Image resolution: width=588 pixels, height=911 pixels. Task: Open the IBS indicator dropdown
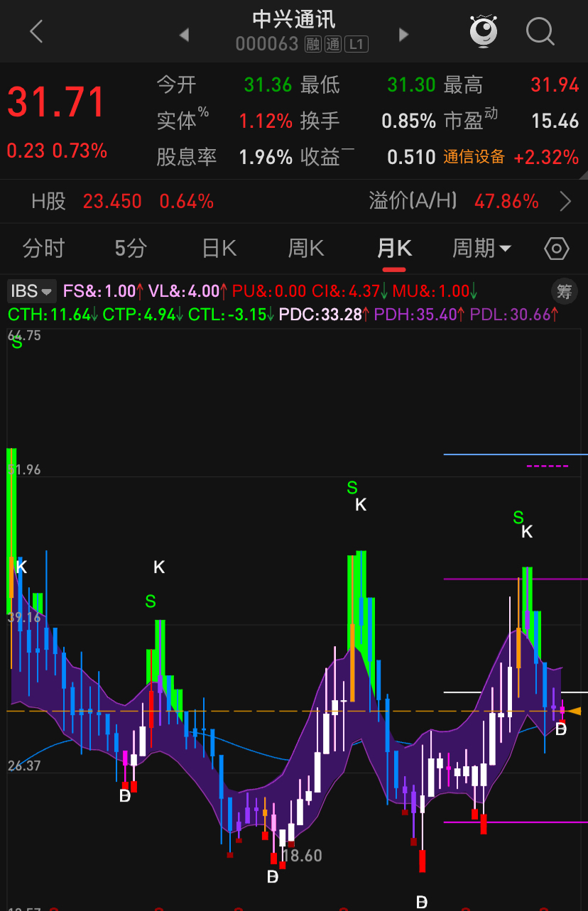tap(32, 291)
